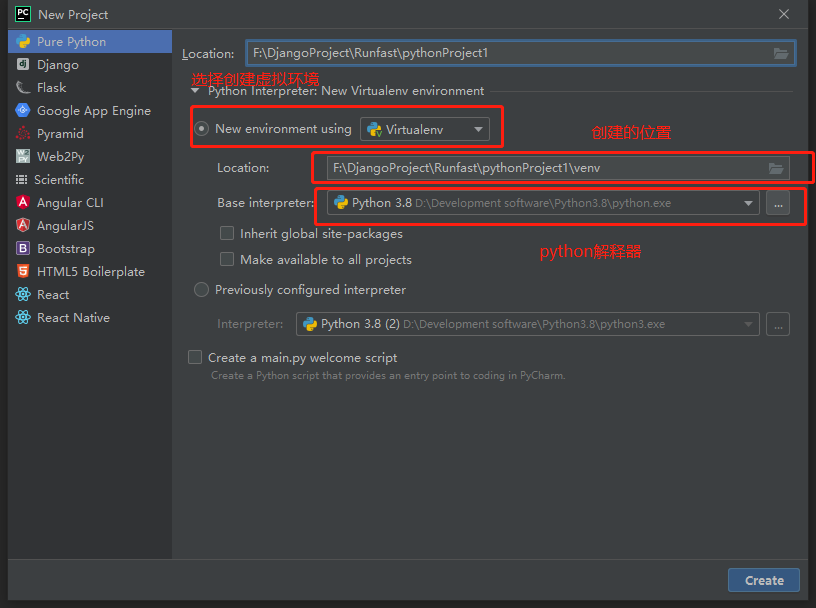The width and height of the screenshot is (816, 608).
Task: Close the New Project dialog
Action: [784, 14]
